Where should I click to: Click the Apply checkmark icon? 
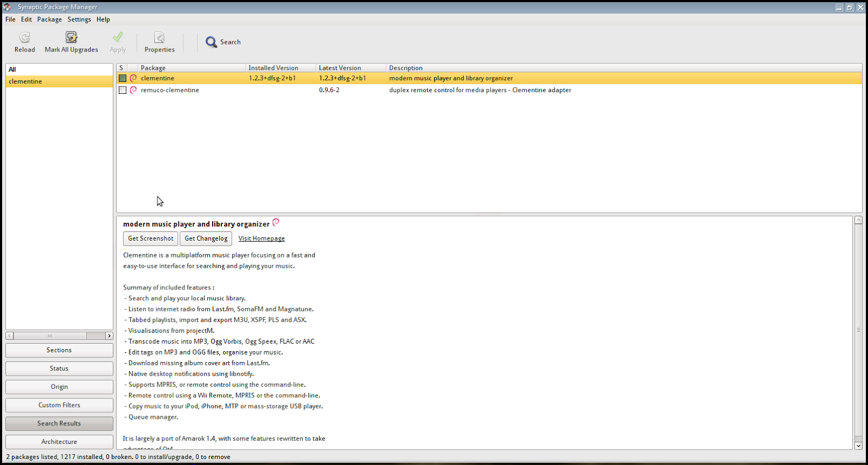[118, 37]
